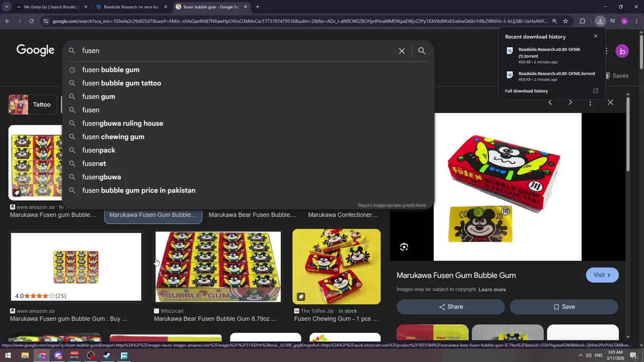The width and height of the screenshot is (644, 362).
Task: Open the Saves link on the page
Action: pos(616,76)
